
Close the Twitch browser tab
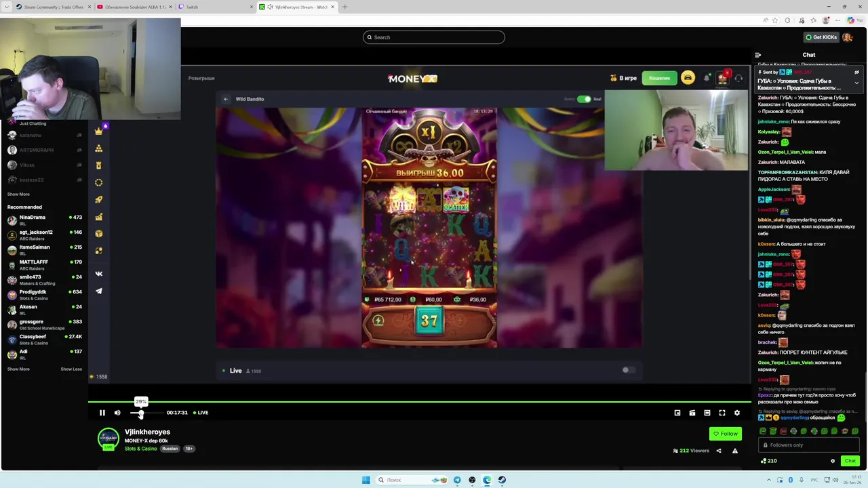click(x=251, y=7)
